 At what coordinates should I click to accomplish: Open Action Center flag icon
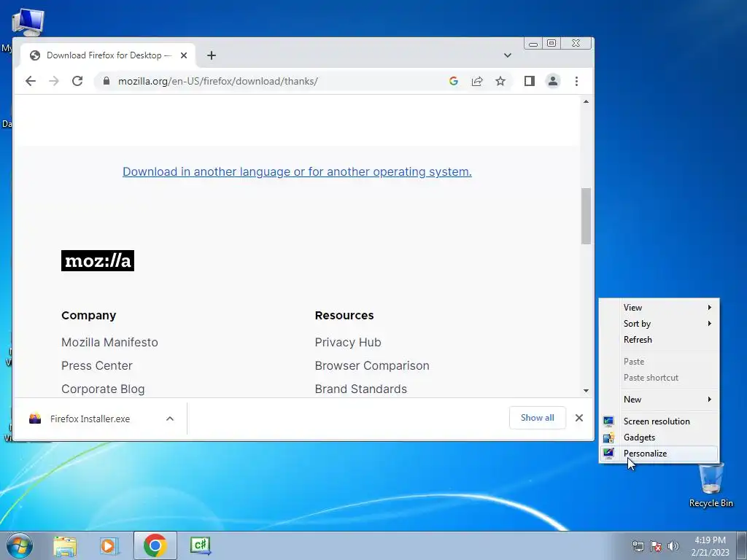pyautogui.click(x=656, y=546)
